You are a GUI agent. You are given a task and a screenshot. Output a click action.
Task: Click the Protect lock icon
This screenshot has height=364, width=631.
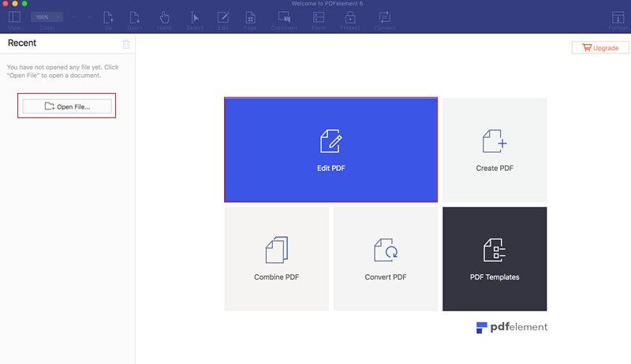click(350, 17)
